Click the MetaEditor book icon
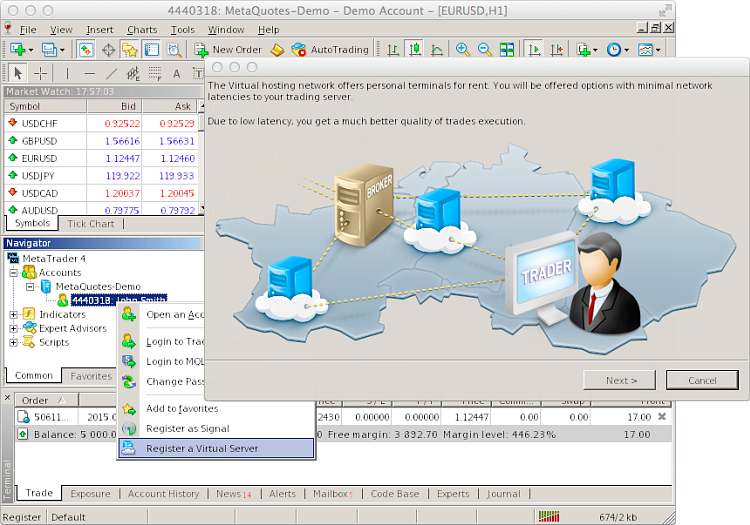The width and height of the screenshot is (750, 525). coord(277,49)
